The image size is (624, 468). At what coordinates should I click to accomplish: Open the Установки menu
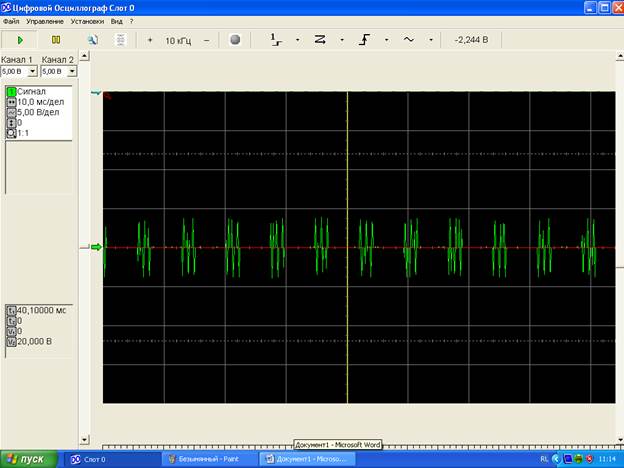point(87,21)
